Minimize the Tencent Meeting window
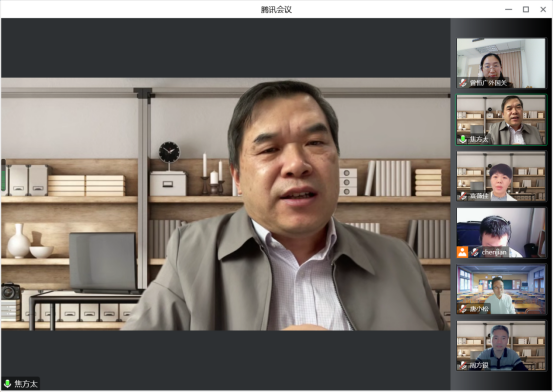553x392 pixels. tap(508, 10)
